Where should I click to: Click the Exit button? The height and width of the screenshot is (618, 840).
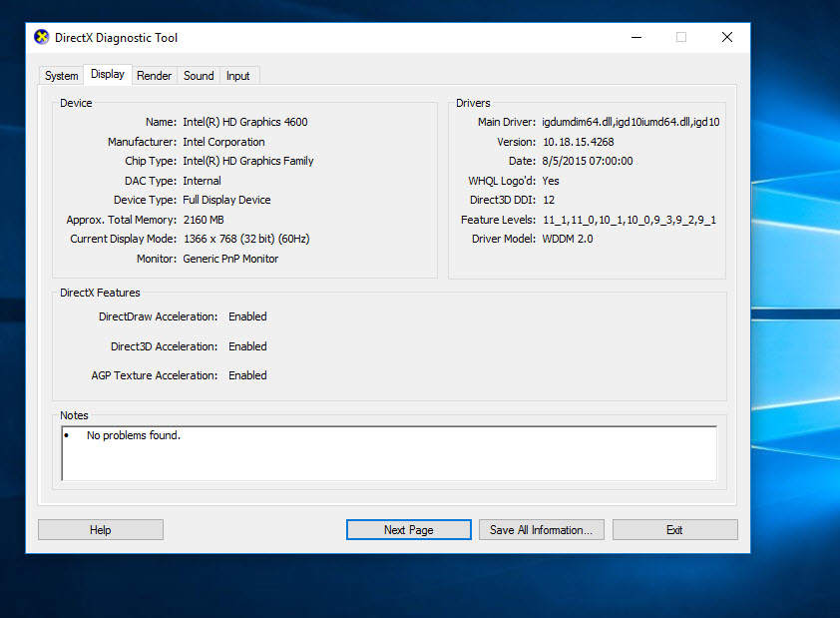tap(675, 529)
